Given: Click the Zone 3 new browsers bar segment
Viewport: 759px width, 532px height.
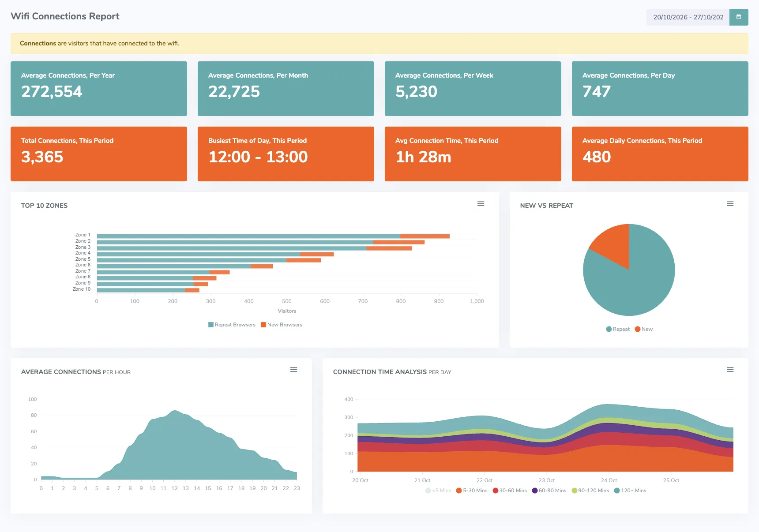Looking at the screenshot, I should tap(389, 248).
